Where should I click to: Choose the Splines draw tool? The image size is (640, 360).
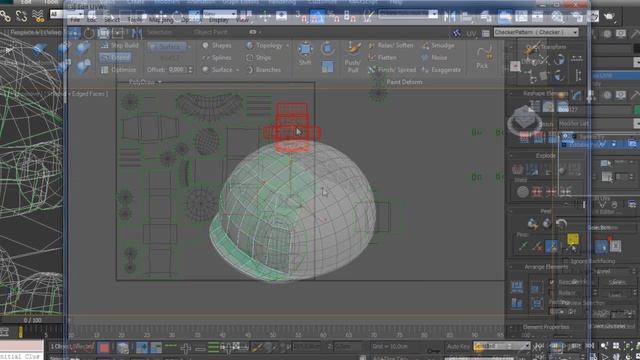(x=218, y=58)
